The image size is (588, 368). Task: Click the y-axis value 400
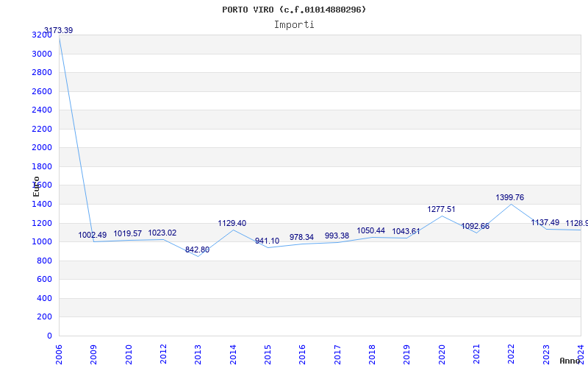tap(44, 298)
